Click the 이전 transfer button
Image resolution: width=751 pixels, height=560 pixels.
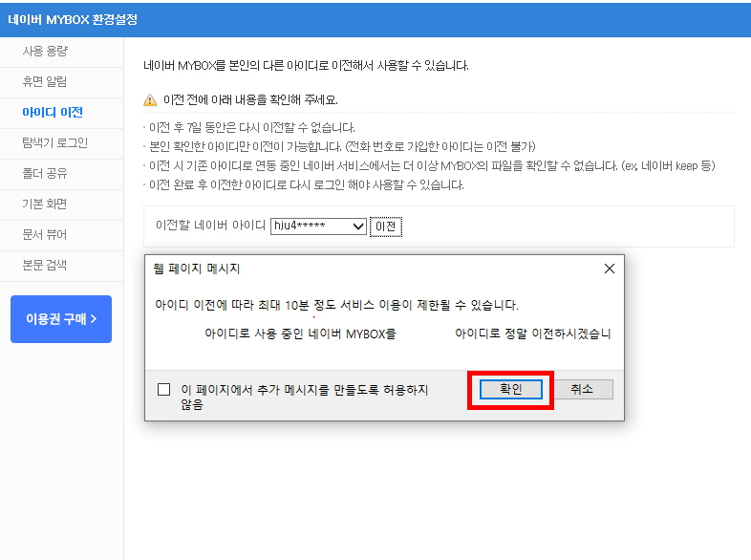pos(386,226)
